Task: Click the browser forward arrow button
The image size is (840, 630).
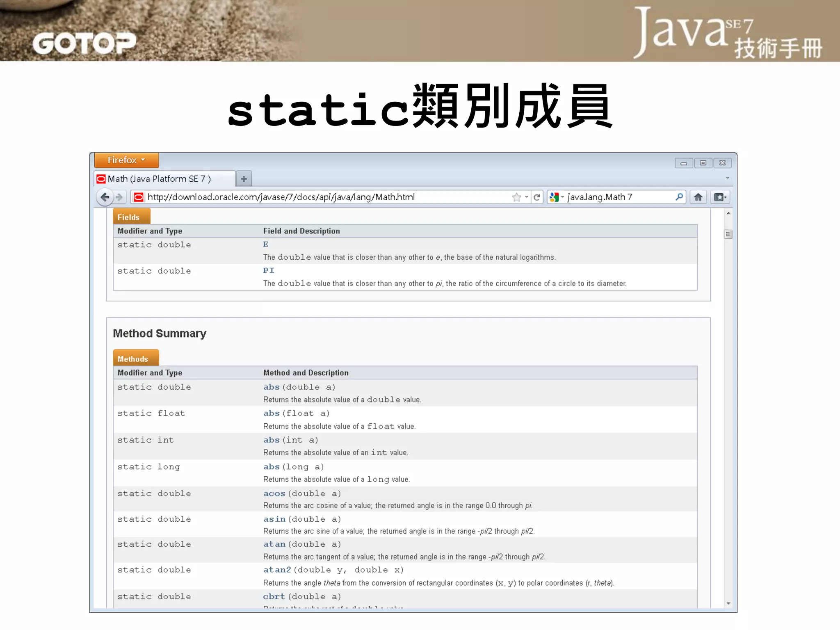Action: pos(119,197)
